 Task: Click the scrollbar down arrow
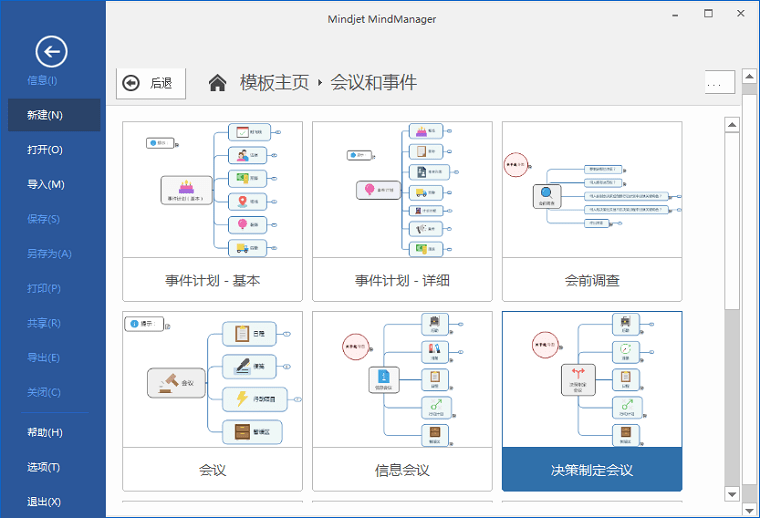(x=732, y=494)
